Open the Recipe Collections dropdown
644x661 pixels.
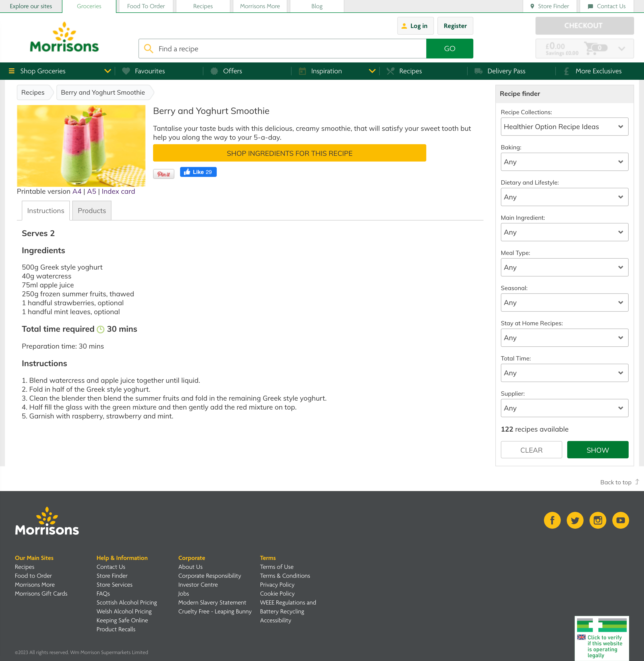[564, 127]
